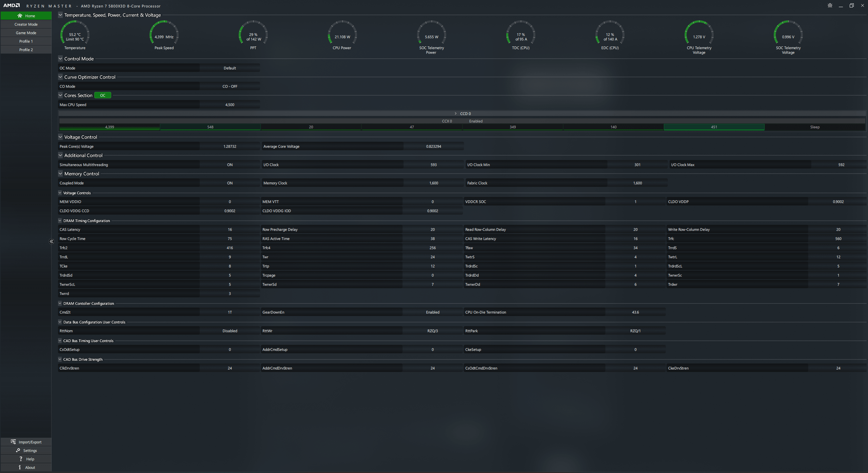
Task: Click the green OC badge
Action: pos(103,95)
